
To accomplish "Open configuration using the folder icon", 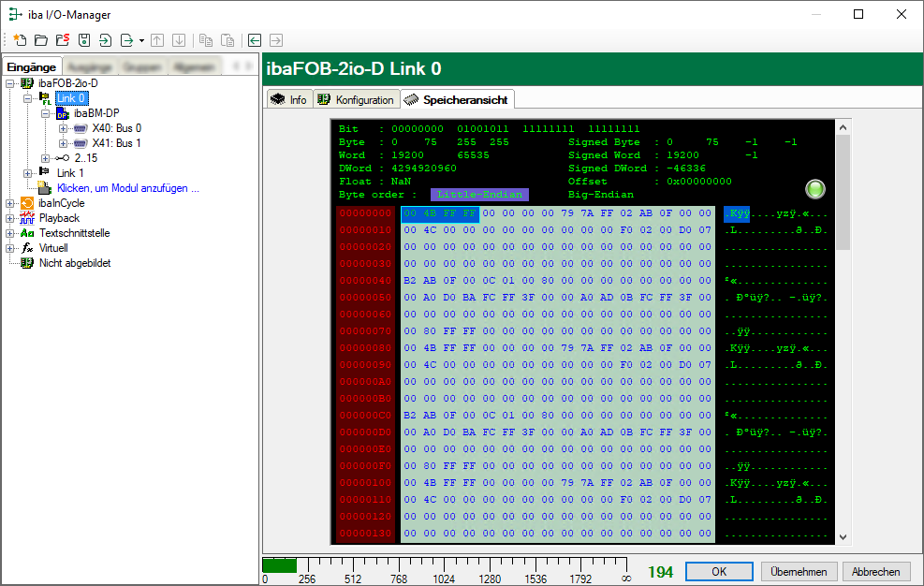I will [40, 40].
